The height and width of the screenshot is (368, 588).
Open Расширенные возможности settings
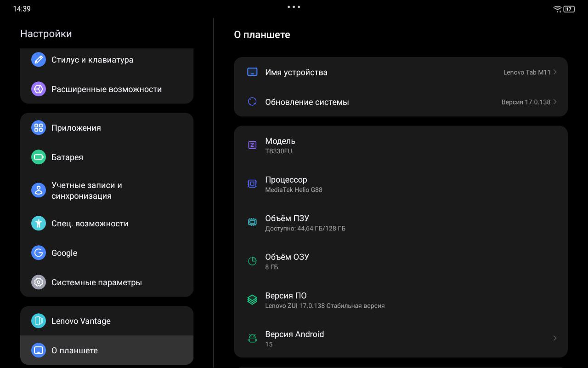(107, 89)
